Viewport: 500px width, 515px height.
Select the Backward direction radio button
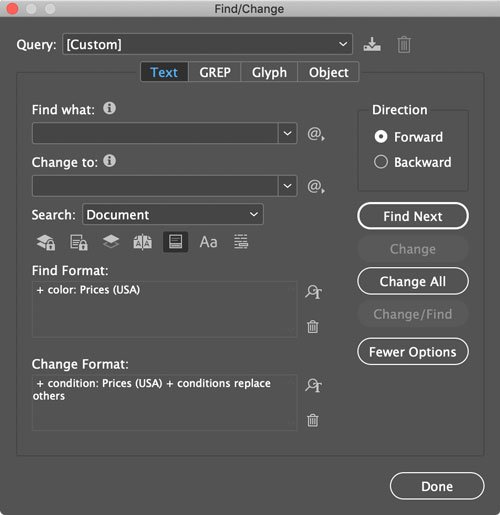pyautogui.click(x=381, y=162)
